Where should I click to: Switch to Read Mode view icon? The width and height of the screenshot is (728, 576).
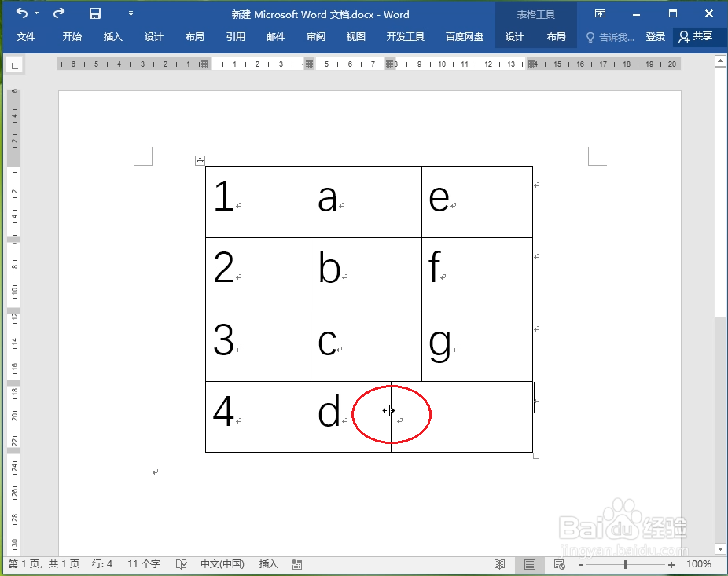(499, 564)
